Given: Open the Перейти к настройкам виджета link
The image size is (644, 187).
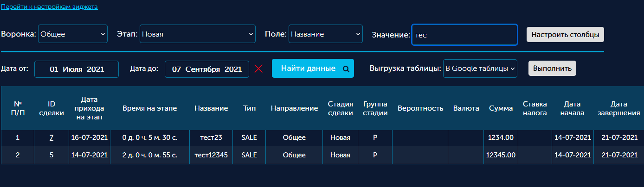Looking at the screenshot, I should (x=49, y=7).
